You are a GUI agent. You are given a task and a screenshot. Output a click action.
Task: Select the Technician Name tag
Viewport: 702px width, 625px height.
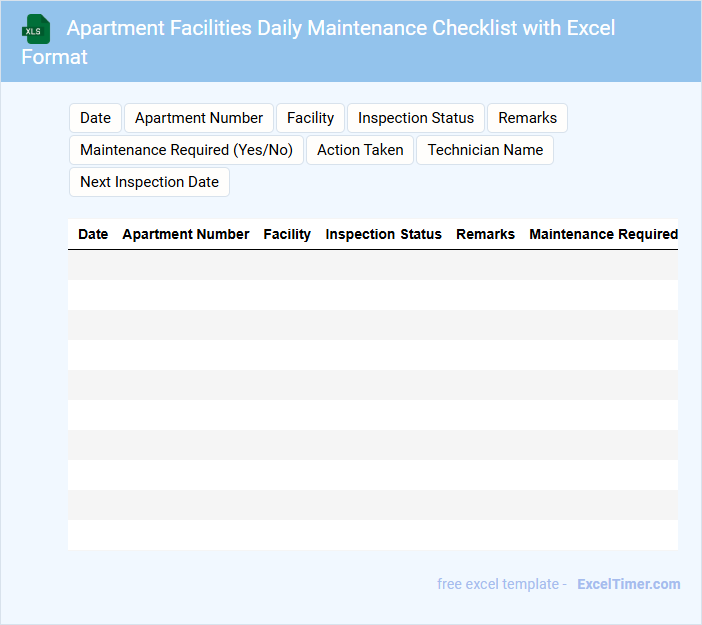(x=485, y=150)
